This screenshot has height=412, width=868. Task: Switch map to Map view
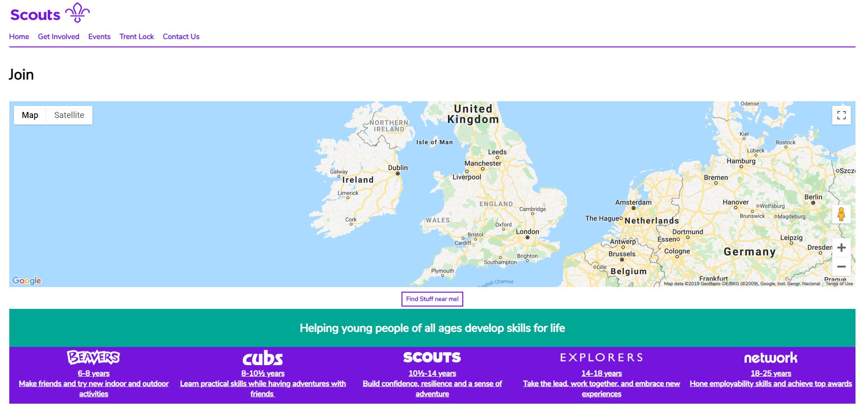pos(30,115)
